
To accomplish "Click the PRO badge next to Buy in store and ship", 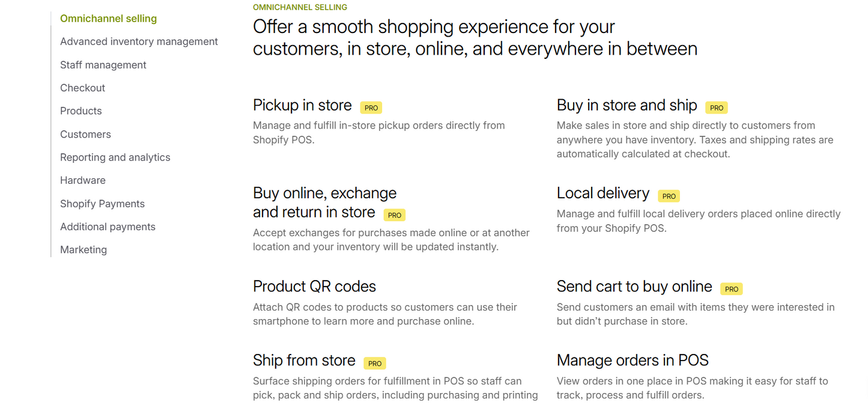I will click(717, 108).
